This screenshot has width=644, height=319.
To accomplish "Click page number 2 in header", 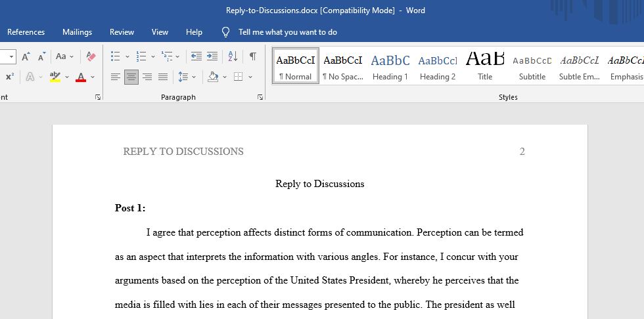I will coord(522,152).
